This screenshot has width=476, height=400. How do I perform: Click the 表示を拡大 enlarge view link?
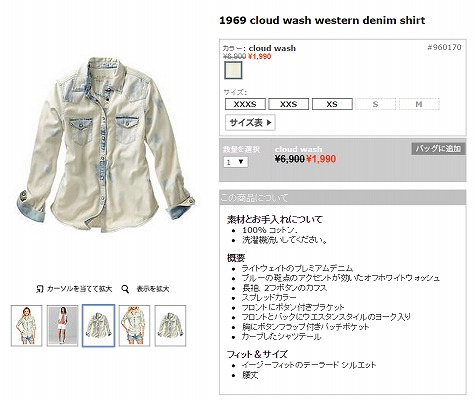(153, 289)
